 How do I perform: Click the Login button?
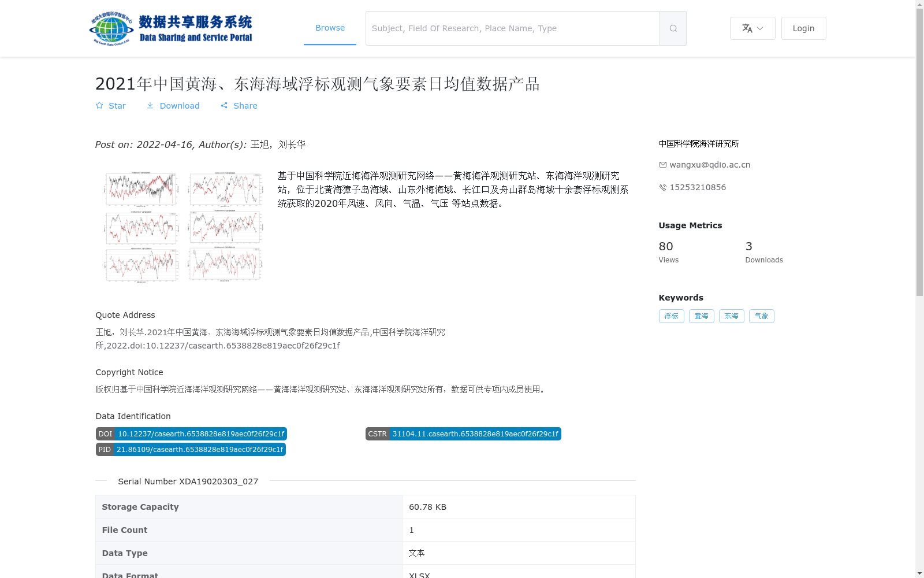(x=803, y=28)
